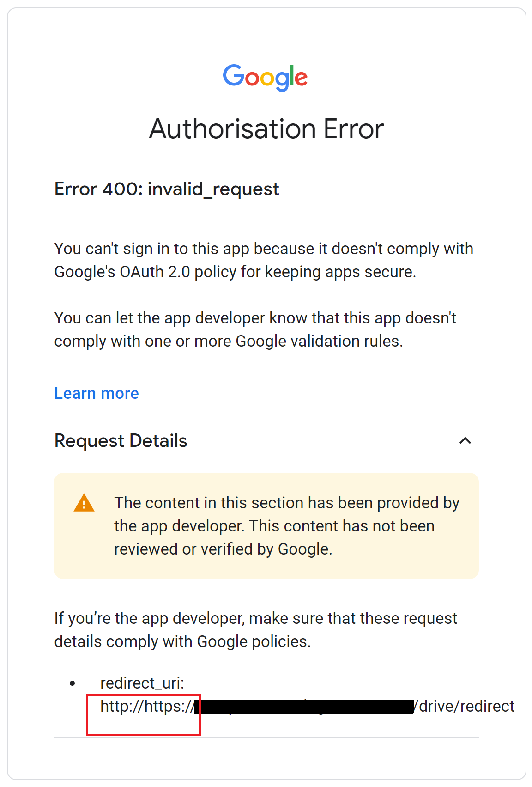The image size is (532, 787).
Task: Click the orange warning triangle icon
Action: [x=84, y=503]
